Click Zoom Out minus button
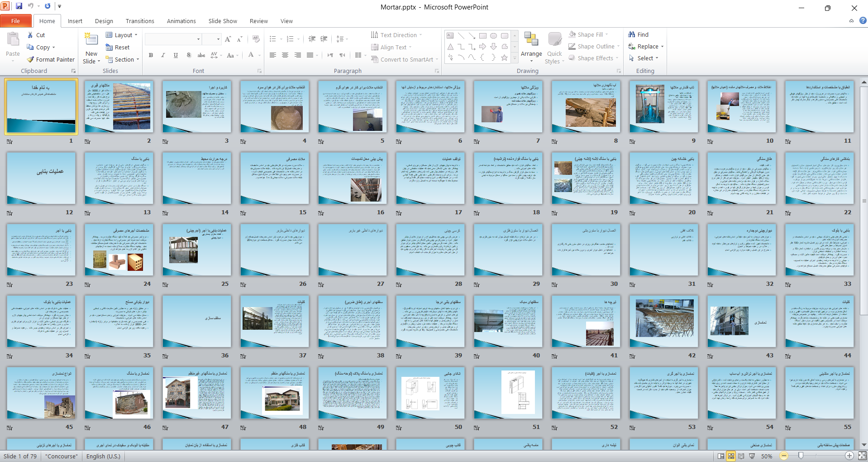This screenshot has height=462, width=868. tap(784, 456)
